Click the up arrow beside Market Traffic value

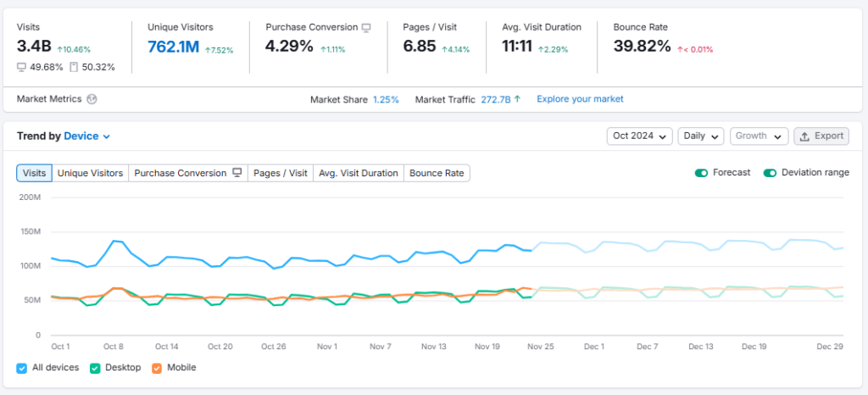pos(517,99)
